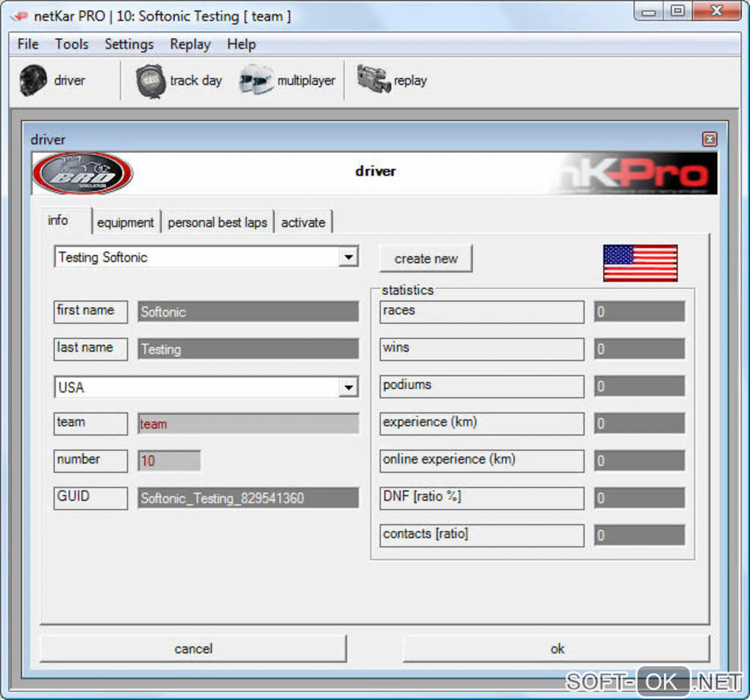
Task: Open track day stopwatch icon
Action: [x=151, y=82]
